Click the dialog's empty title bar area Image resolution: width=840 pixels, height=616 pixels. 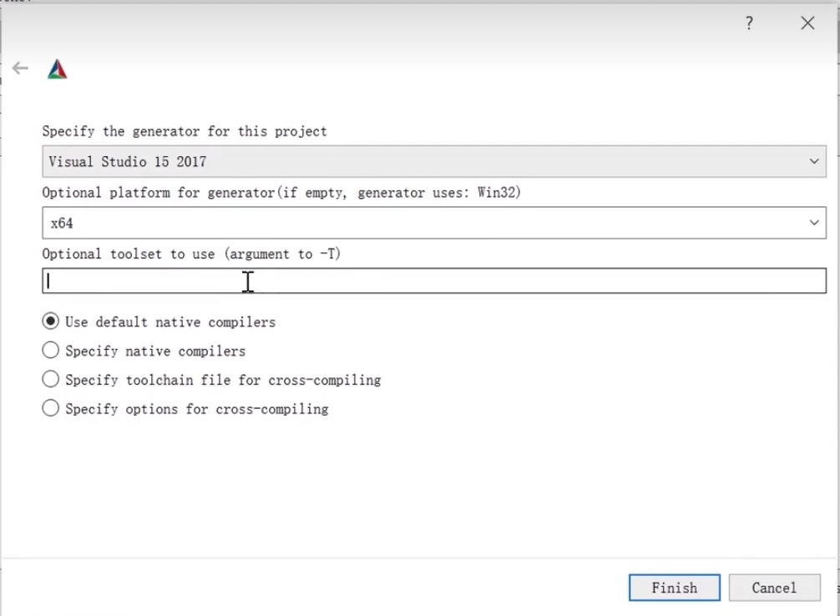(x=376, y=23)
